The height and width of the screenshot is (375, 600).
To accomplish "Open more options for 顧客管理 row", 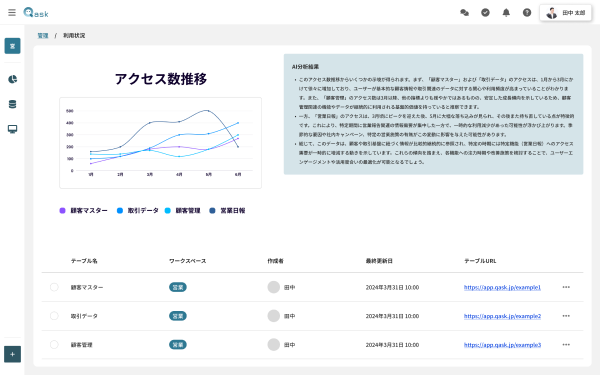I will pos(566,344).
